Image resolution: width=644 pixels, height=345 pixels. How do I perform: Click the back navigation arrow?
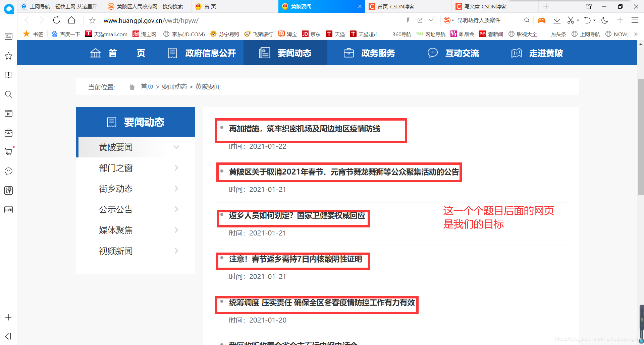[x=27, y=20]
